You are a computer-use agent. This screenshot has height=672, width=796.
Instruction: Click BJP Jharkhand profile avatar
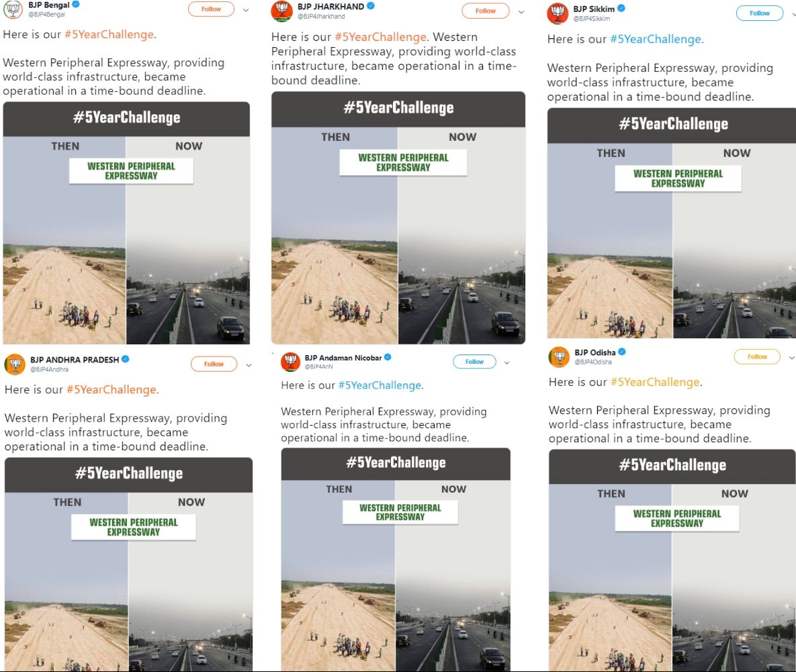coord(281,11)
